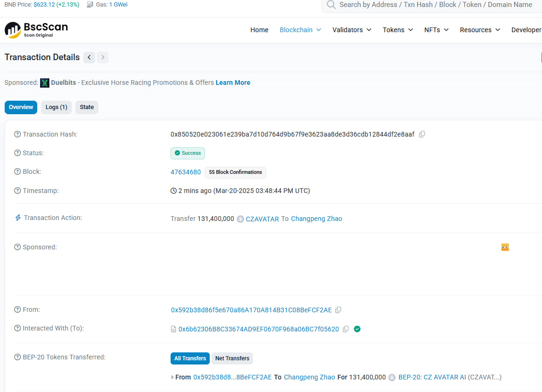The height and width of the screenshot is (392, 542).
Task: Click the timestamp clock icon
Action: click(173, 191)
